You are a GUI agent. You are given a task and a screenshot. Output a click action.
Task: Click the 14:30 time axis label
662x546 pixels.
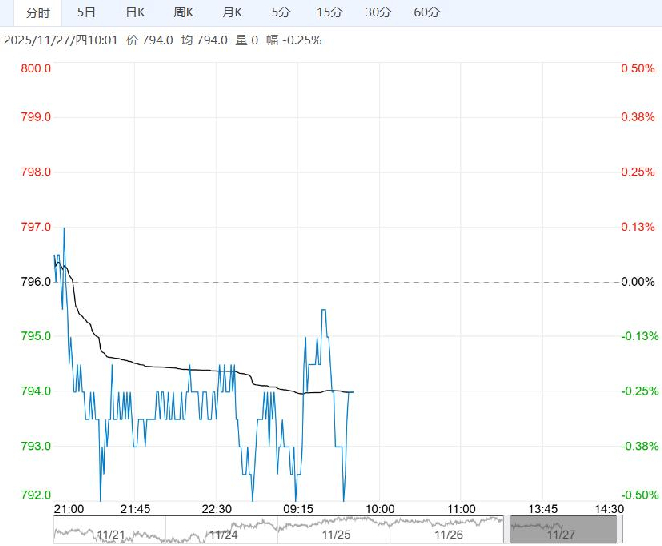608,509
